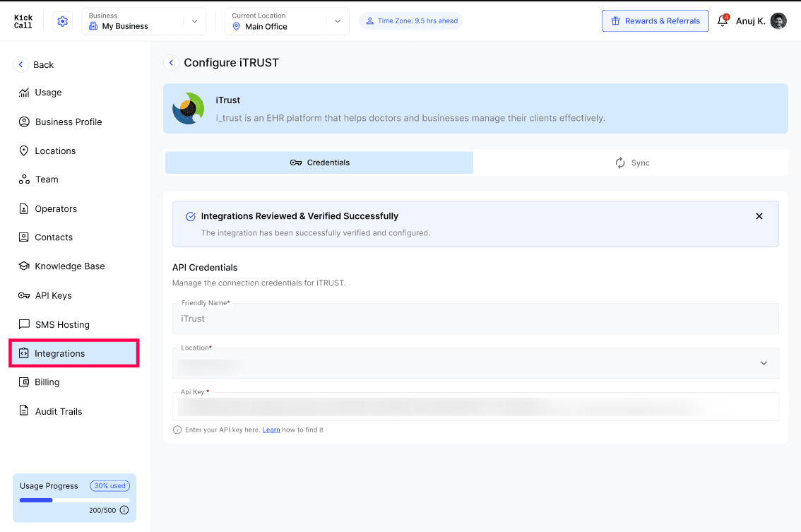Open Locations in the sidebar
Screen dimensions: 801x532
click(x=74, y=150)
